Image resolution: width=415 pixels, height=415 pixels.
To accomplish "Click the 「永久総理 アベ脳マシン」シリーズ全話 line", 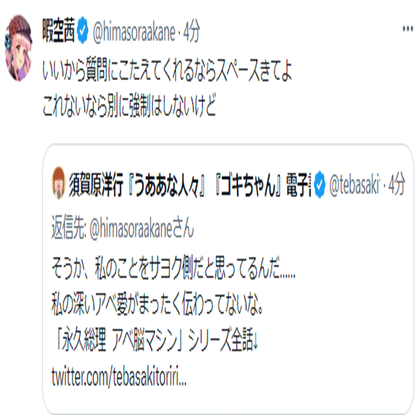I will pyautogui.click(x=156, y=341).
